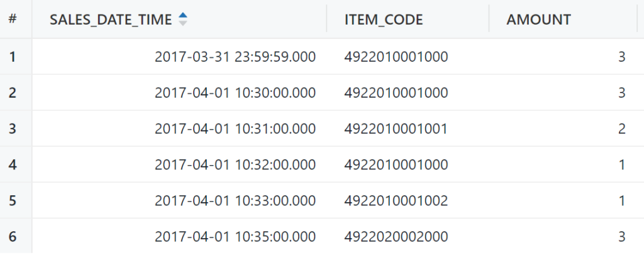This screenshot has width=644, height=257.
Task: Select row number 4
Action: tap(13, 164)
